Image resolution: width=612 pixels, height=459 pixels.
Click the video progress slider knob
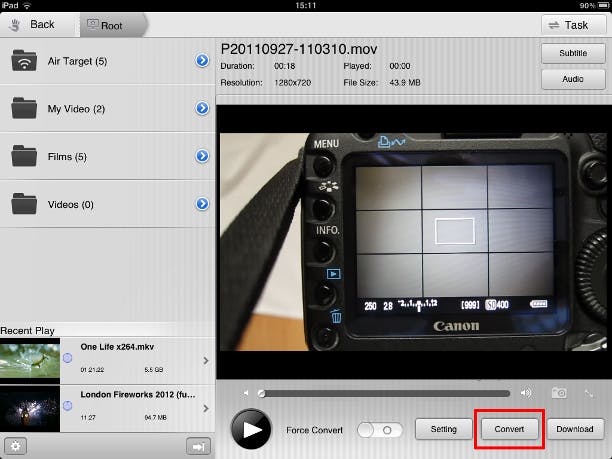click(262, 393)
